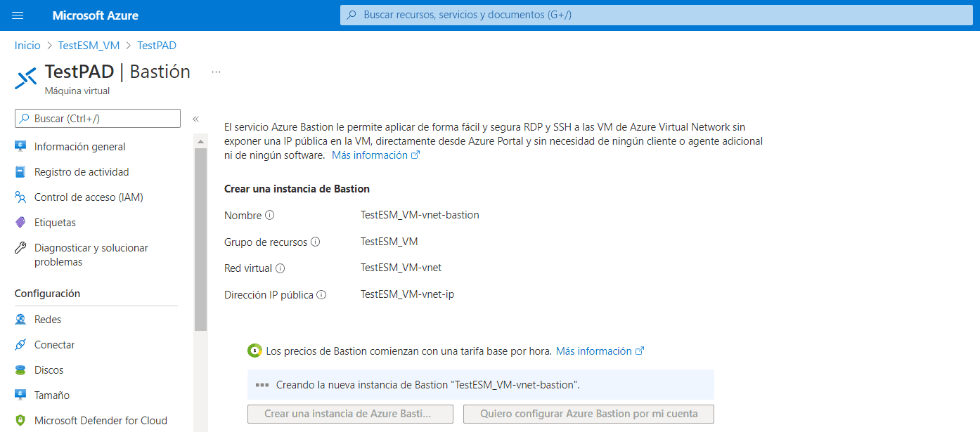Click the search magnifier icon in top bar
Viewport: 980px width, 432px height.
tap(352, 15)
